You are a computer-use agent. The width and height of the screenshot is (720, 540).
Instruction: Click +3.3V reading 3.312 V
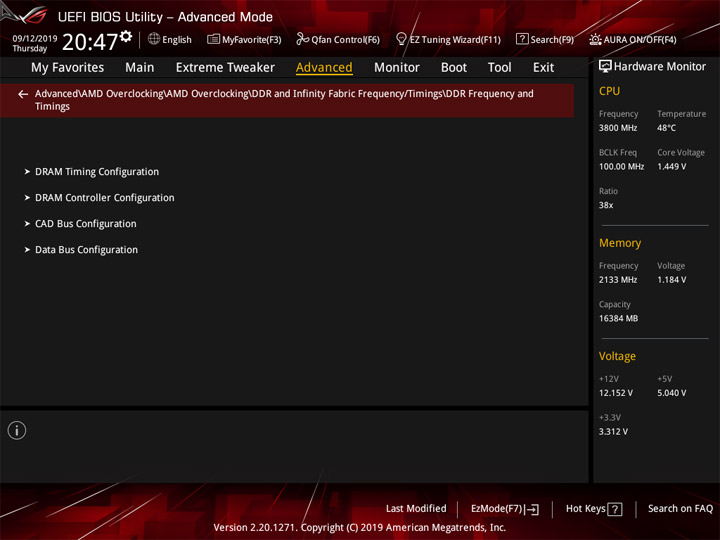coord(613,432)
